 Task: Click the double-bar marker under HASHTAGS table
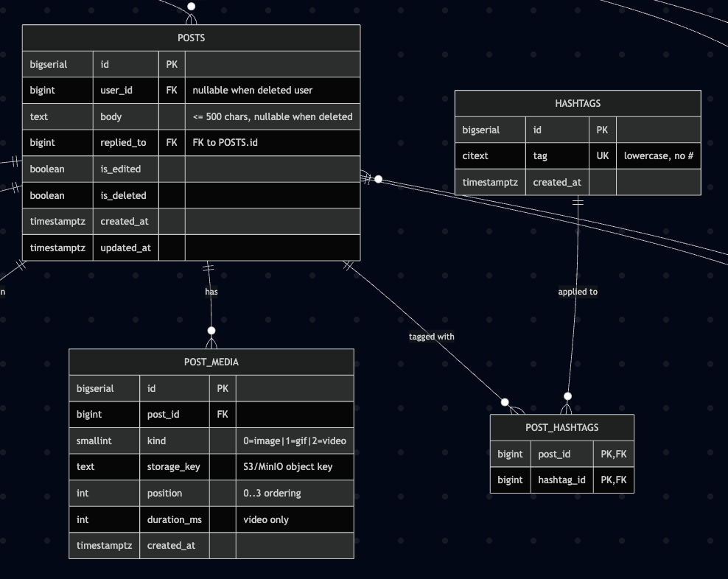578,202
